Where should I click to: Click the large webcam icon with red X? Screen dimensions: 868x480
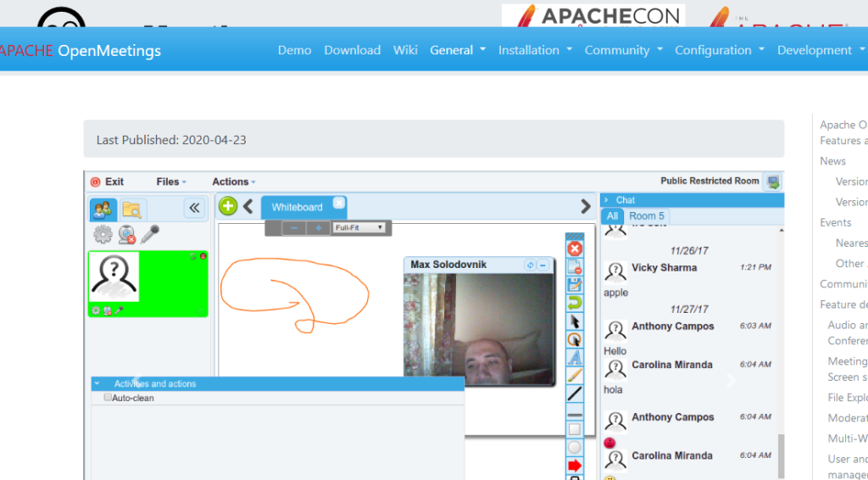click(x=127, y=235)
